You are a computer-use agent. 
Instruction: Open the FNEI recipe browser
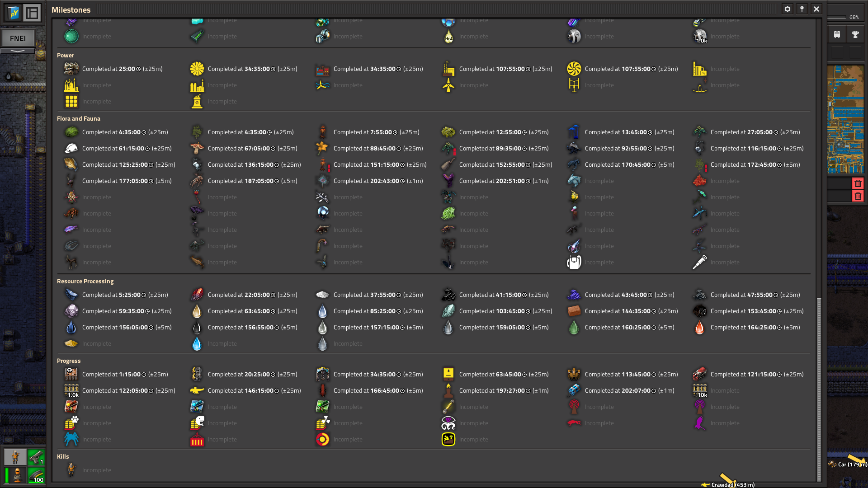[18, 38]
